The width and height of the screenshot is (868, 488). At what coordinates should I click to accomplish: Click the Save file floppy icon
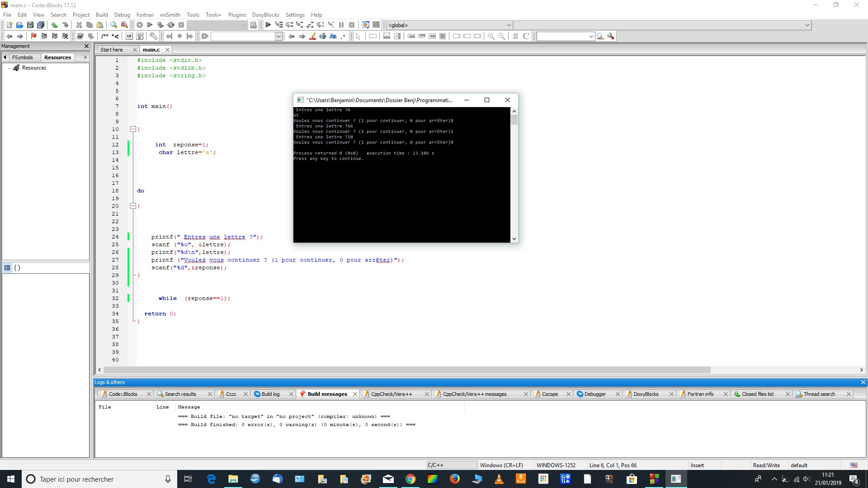tap(30, 25)
